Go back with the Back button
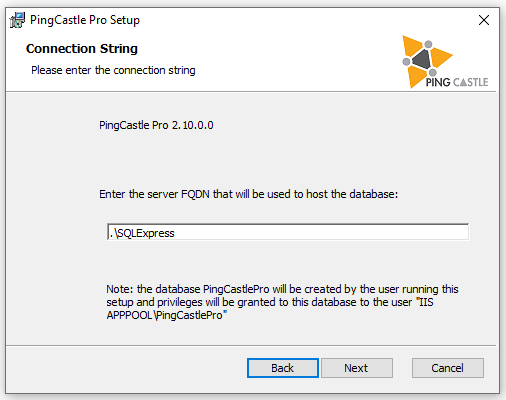506x400 pixels. coord(283,368)
